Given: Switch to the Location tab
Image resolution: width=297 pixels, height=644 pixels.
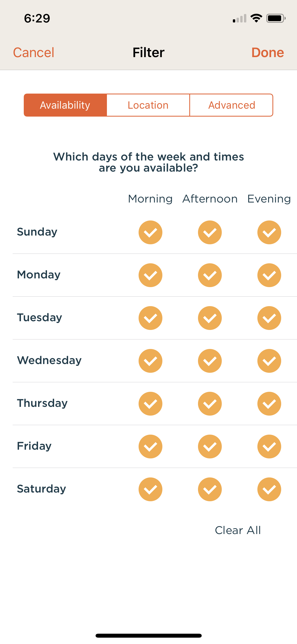Looking at the screenshot, I should click(x=148, y=105).
